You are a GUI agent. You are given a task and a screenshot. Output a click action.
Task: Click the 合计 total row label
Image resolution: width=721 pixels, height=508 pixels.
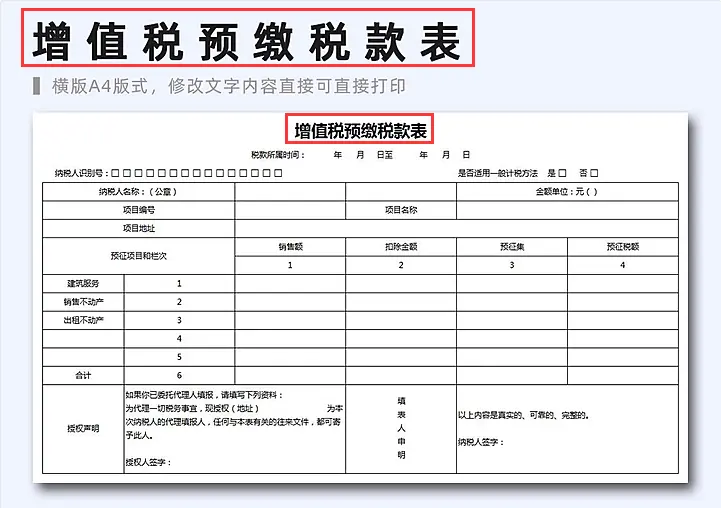point(82,375)
